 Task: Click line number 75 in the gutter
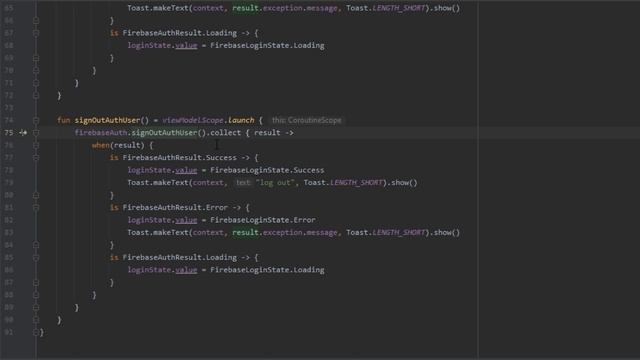9,133
